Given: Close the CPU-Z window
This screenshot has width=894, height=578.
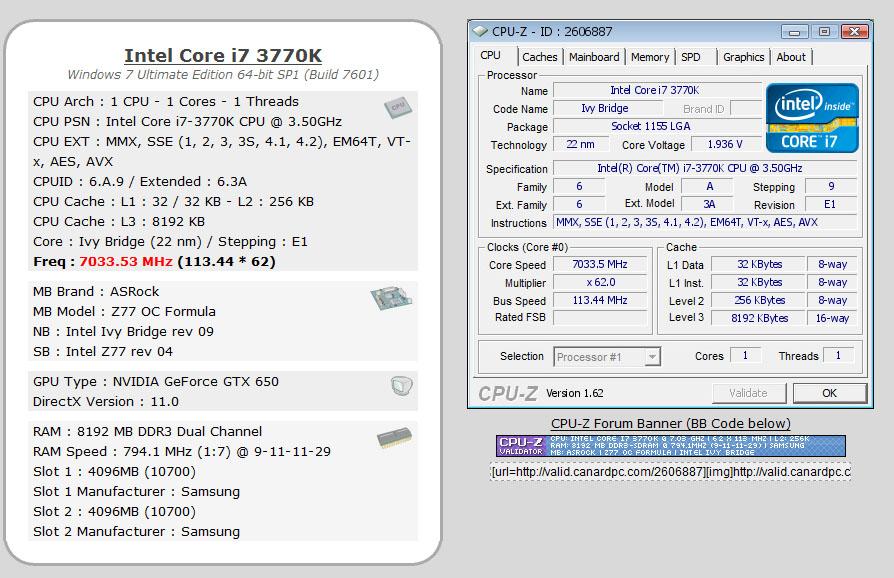Looking at the screenshot, I should [855, 32].
